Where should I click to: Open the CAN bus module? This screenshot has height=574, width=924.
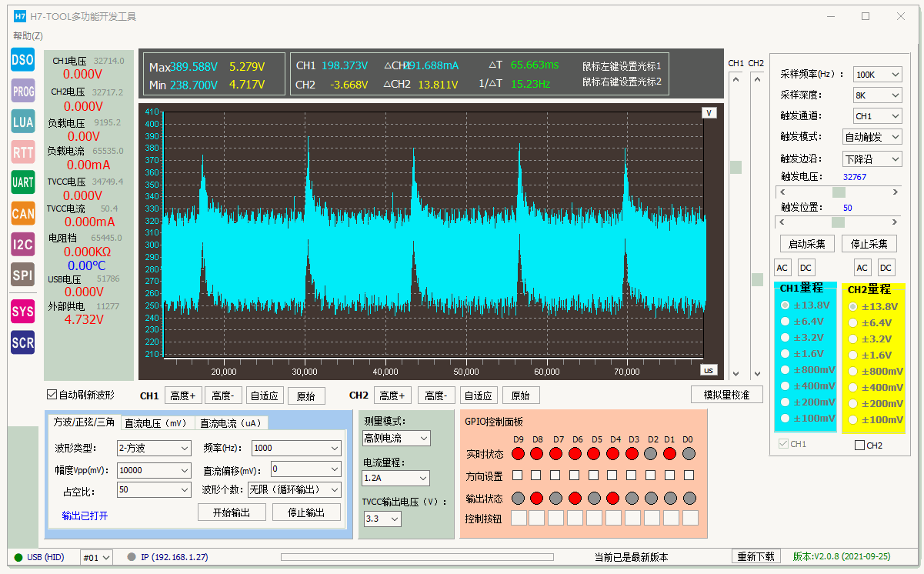tap(22, 213)
